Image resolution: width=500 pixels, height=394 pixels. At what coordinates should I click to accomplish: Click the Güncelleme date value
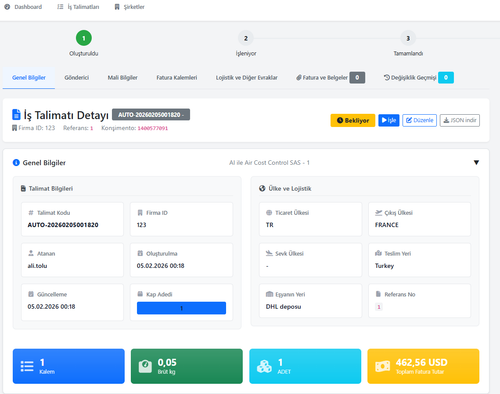(x=51, y=307)
